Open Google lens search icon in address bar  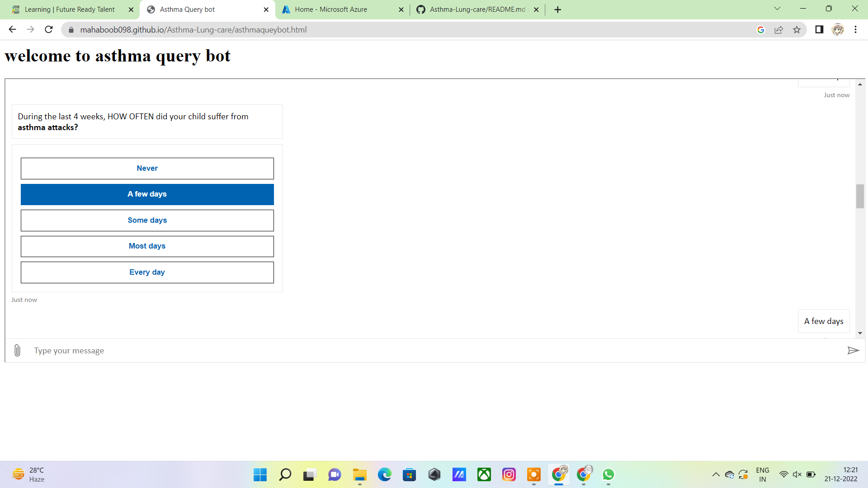761,30
